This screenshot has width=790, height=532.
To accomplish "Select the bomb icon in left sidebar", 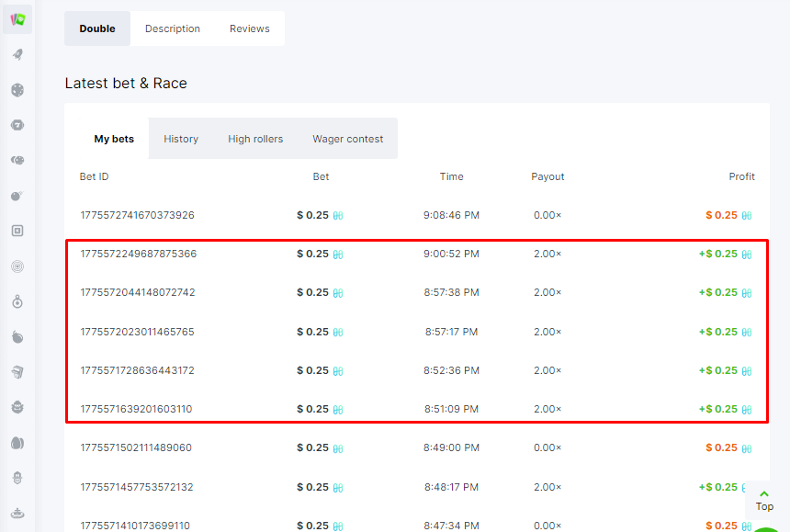I will (x=17, y=196).
